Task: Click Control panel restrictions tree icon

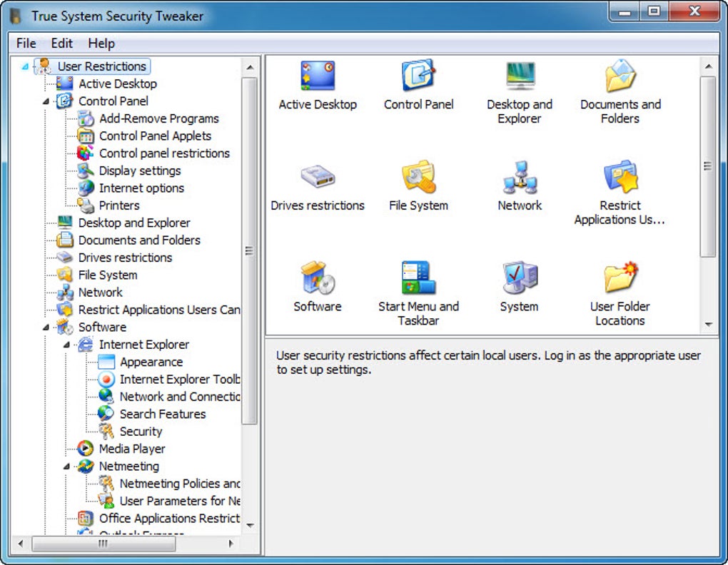Action: [x=86, y=153]
